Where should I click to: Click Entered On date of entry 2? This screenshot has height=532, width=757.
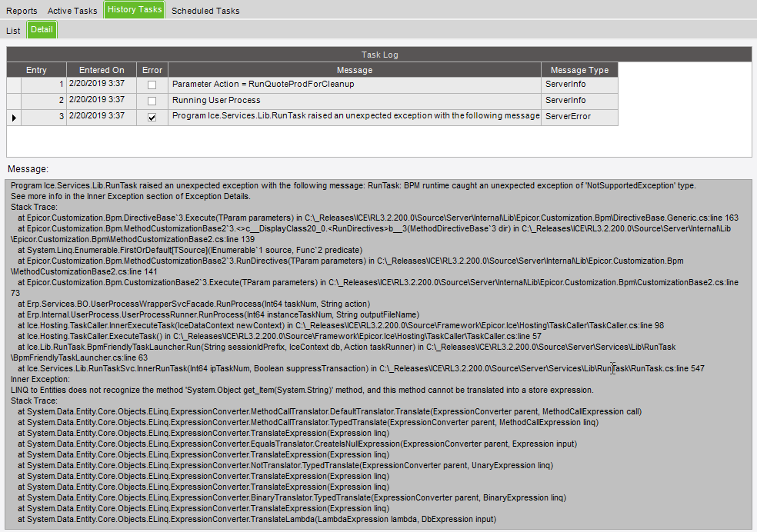(102, 100)
